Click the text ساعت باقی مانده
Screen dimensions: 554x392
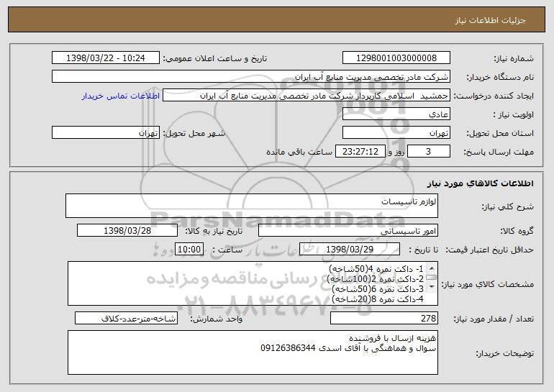[299, 152]
